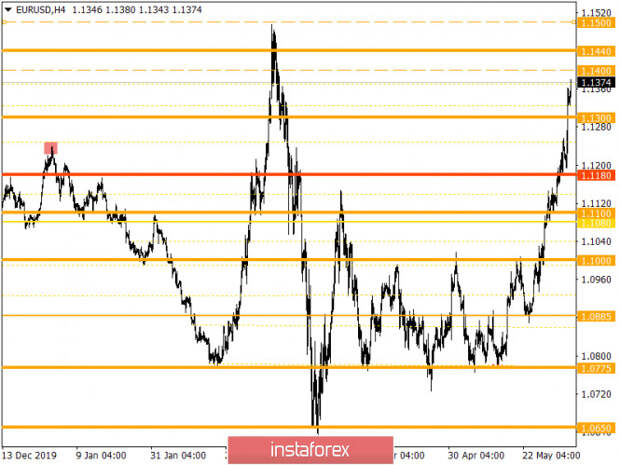The height and width of the screenshot is (465, 620).
Task: Select the 1.0775 price level label
Action: coord(596,369)
